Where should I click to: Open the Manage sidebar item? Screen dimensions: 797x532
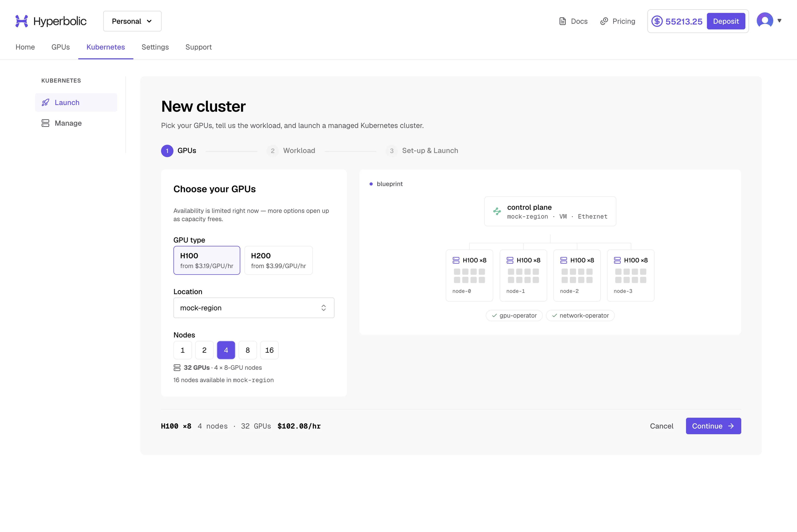[x=76, y=123]
